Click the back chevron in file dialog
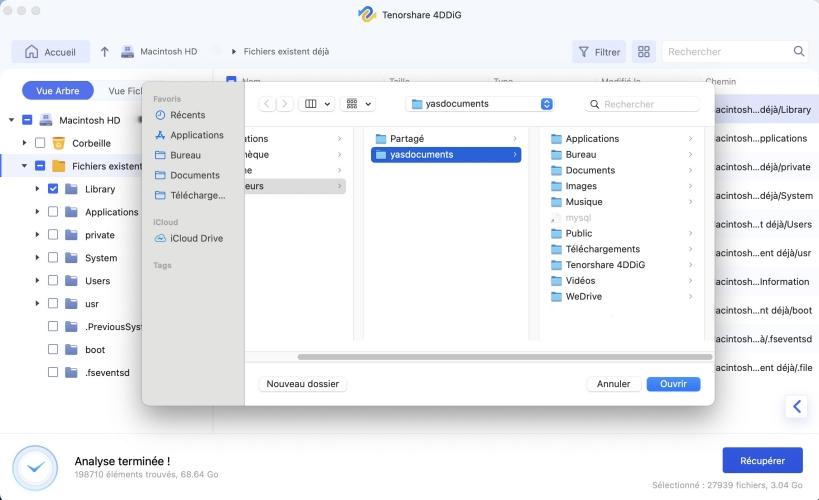The width and height of the screenshot is (819, 500). click(x=267, y=104)
